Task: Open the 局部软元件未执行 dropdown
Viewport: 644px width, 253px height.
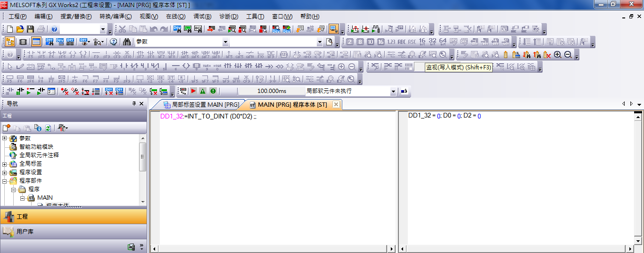Action: coord(393,92)
